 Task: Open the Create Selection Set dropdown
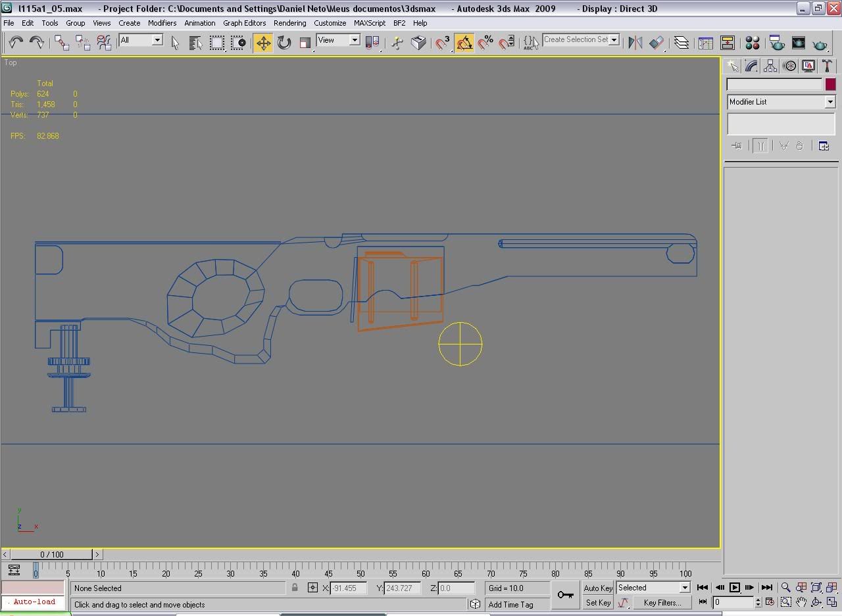pyautogui.click(x=614, y=40)
